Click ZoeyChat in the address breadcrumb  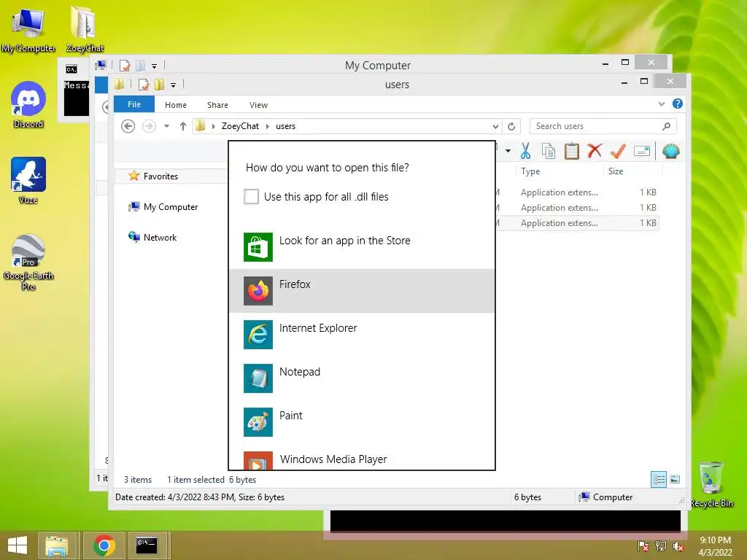240,126
